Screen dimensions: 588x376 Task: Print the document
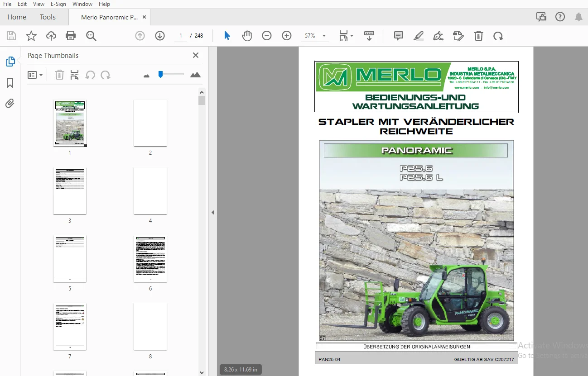click(x=71, y=36)
